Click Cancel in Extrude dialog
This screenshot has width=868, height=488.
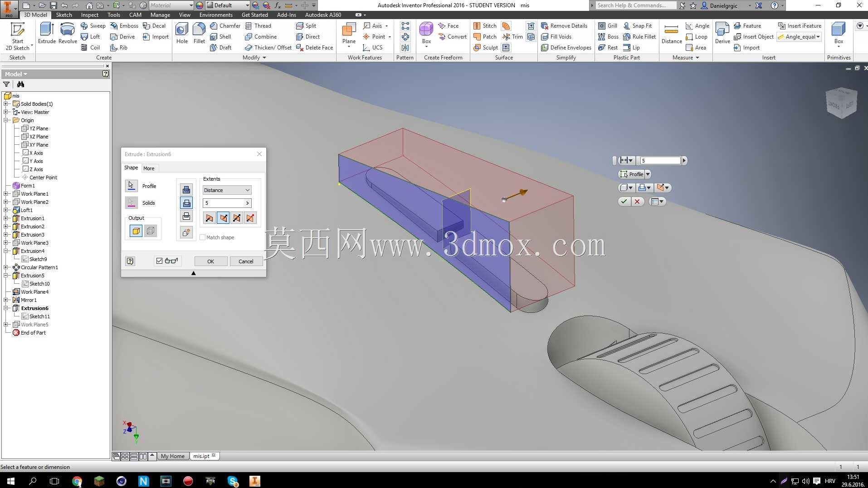coord(246,261)
